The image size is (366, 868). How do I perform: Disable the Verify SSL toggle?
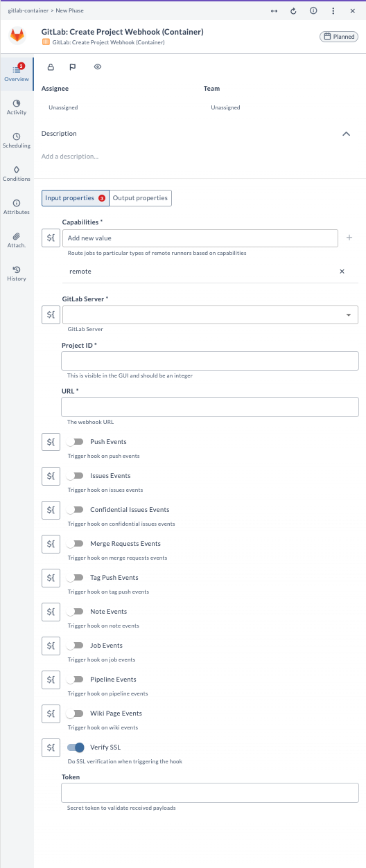tap(76, 747)
